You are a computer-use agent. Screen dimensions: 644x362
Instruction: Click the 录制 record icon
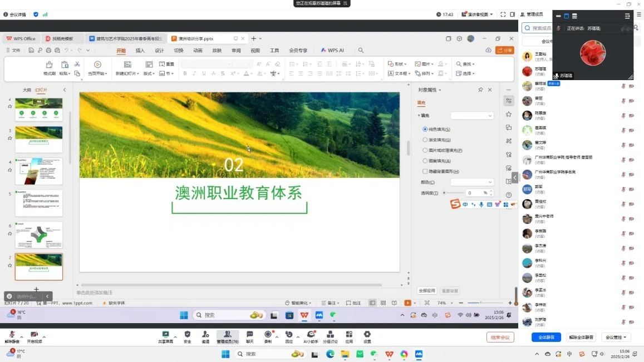pyautogui.click(x=268, y=334)
